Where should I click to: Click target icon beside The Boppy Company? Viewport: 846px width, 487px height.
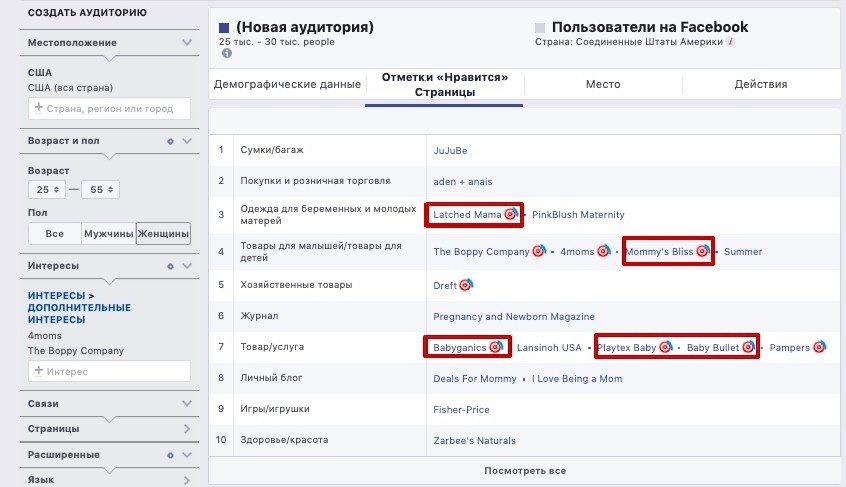click(538, 251)
